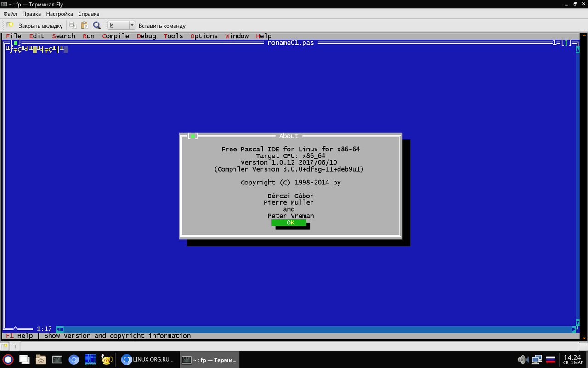Screen dimensions: 588x368
Task: Open the Options menu
Action: click(x=204, y=36)
